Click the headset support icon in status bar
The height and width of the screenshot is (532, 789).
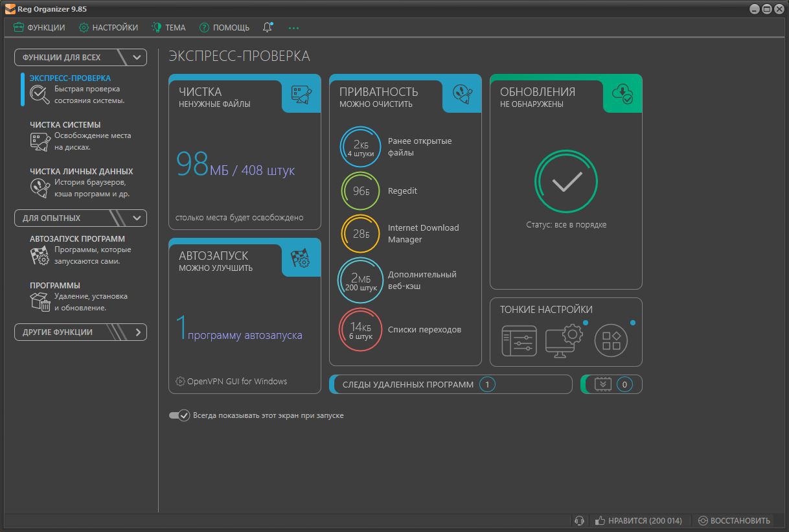580,520
